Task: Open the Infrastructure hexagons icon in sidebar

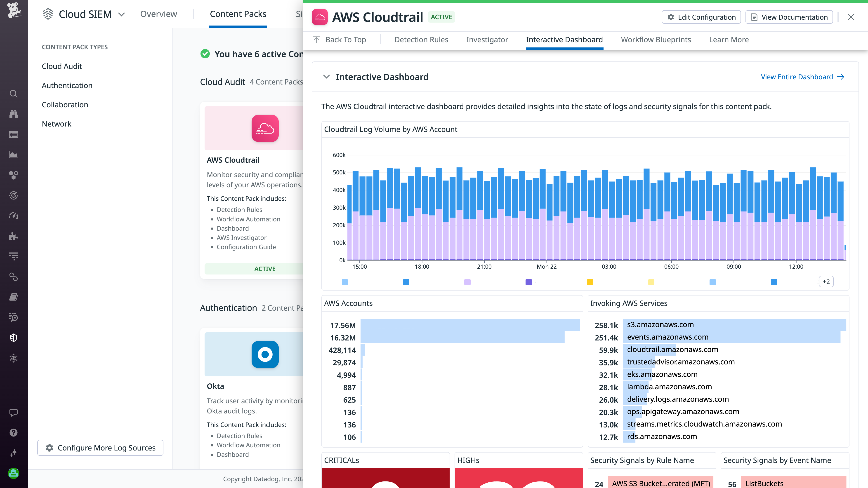Action: click(x=14, y=175)
